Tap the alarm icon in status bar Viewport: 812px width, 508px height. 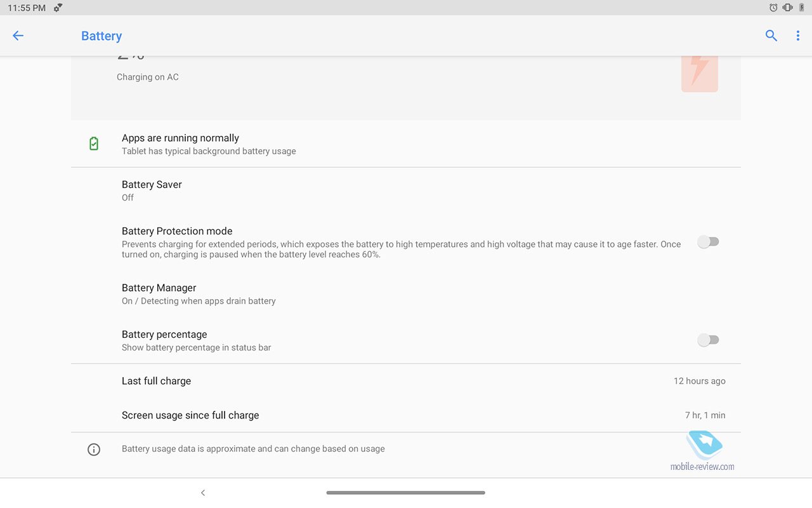click(773, 8)
